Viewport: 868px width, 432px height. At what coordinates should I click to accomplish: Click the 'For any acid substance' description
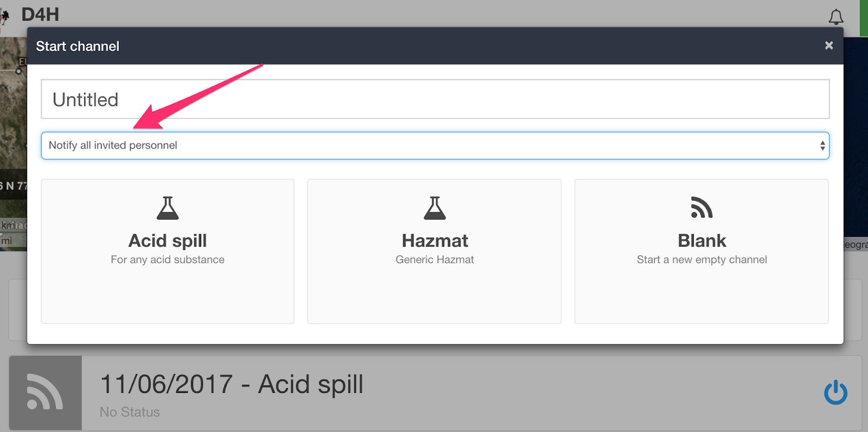(168, 260)
